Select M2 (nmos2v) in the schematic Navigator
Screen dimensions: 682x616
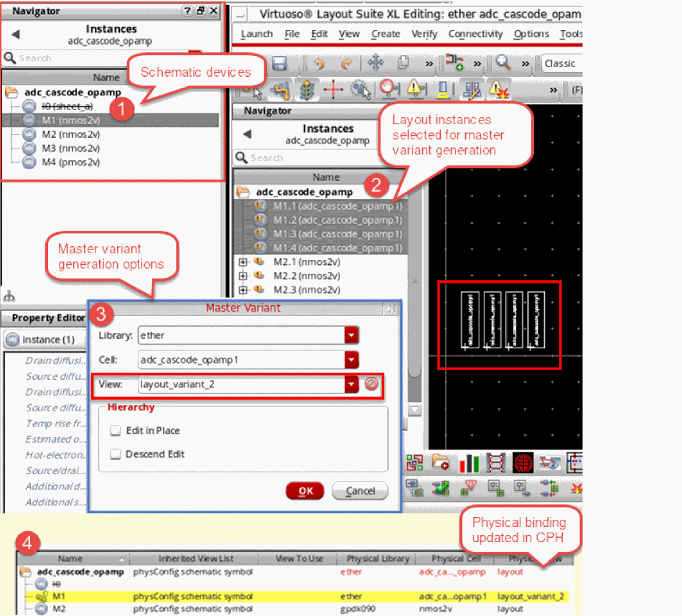pyautogui.click(x=71, y=134)
